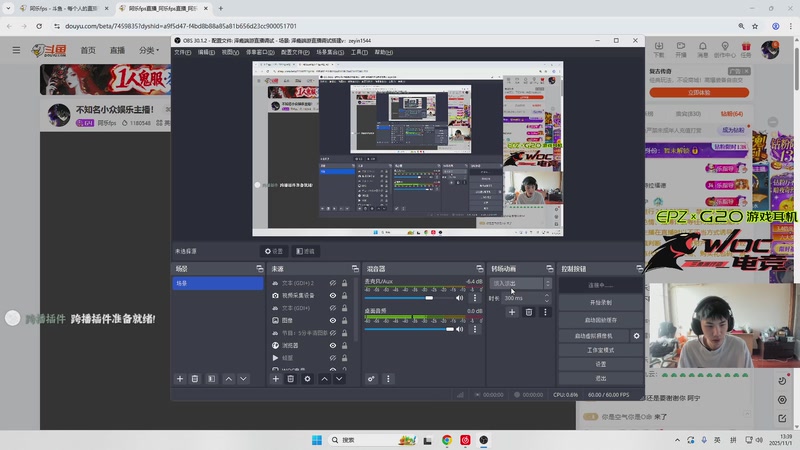800x450 pixels.
Task: Hide the 视频采集设备 source
Action: click(333, 295)
